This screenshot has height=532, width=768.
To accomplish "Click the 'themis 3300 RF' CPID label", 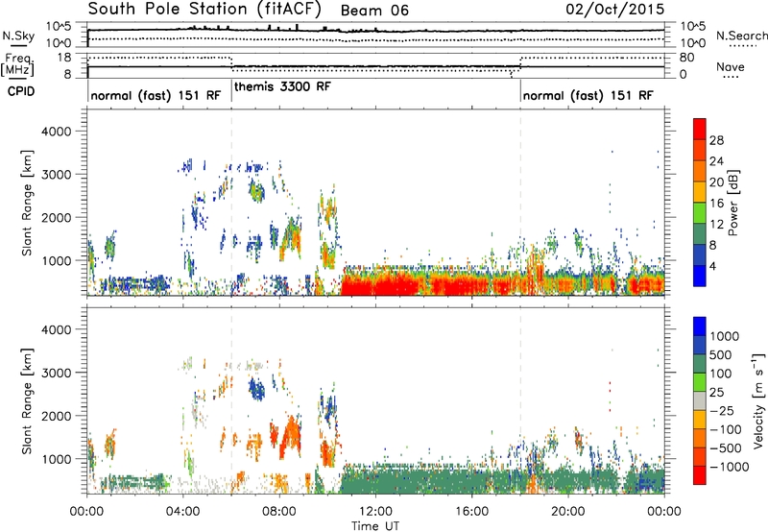I will click(282, 86).
